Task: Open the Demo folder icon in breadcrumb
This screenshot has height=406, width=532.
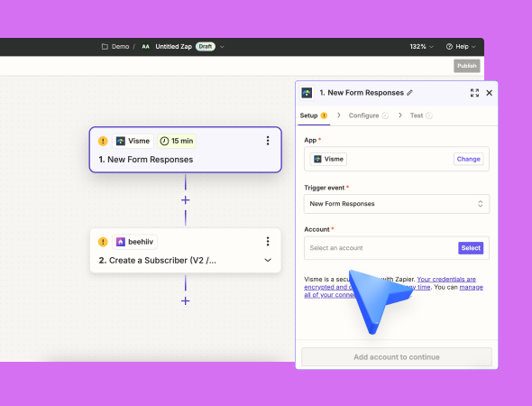Action: tap(105, 47)
